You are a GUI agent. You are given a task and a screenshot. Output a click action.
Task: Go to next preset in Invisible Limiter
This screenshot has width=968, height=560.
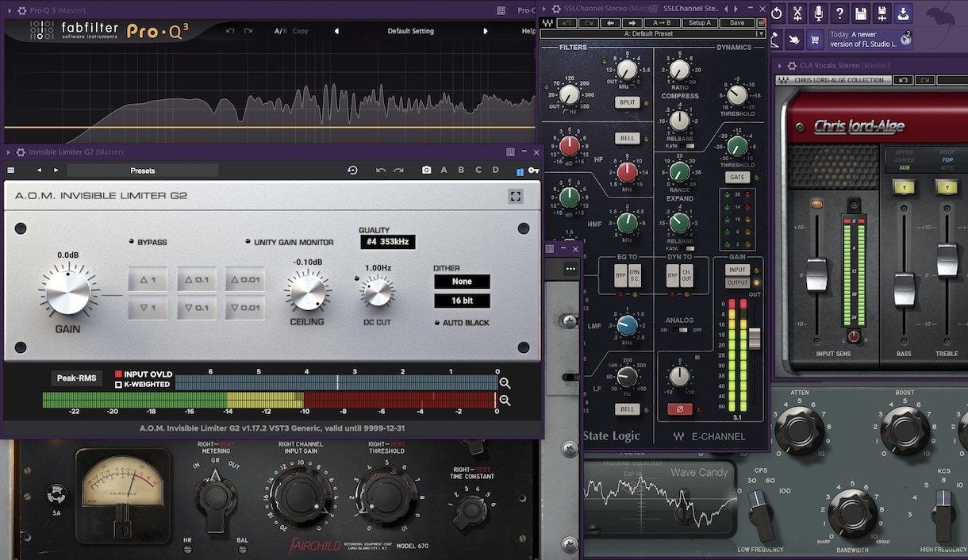[x=56, y=171]
